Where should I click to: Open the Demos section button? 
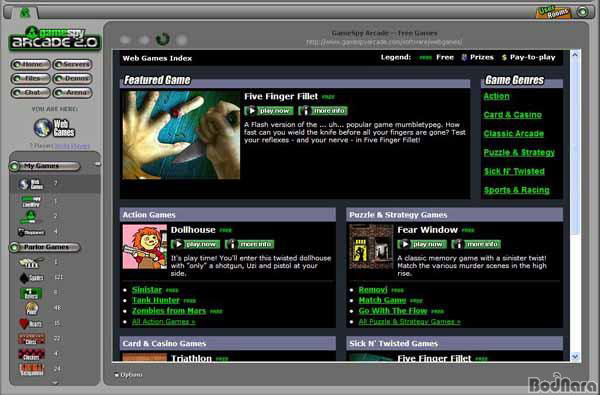pos(73,78)
